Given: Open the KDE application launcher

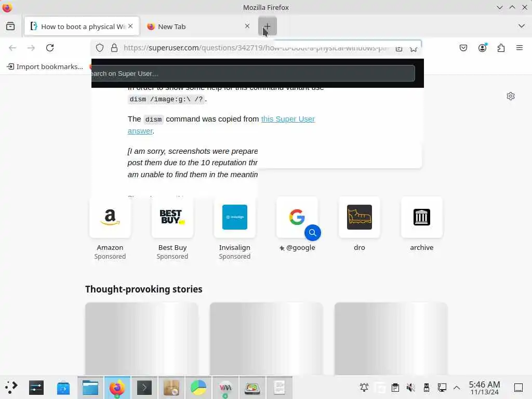Looking at the screenshot, I should [11, 388].
